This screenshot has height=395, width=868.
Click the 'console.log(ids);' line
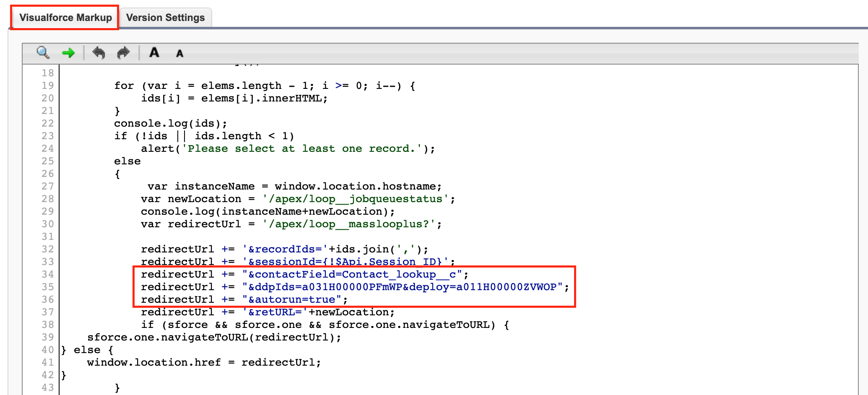tap(171, 123)
